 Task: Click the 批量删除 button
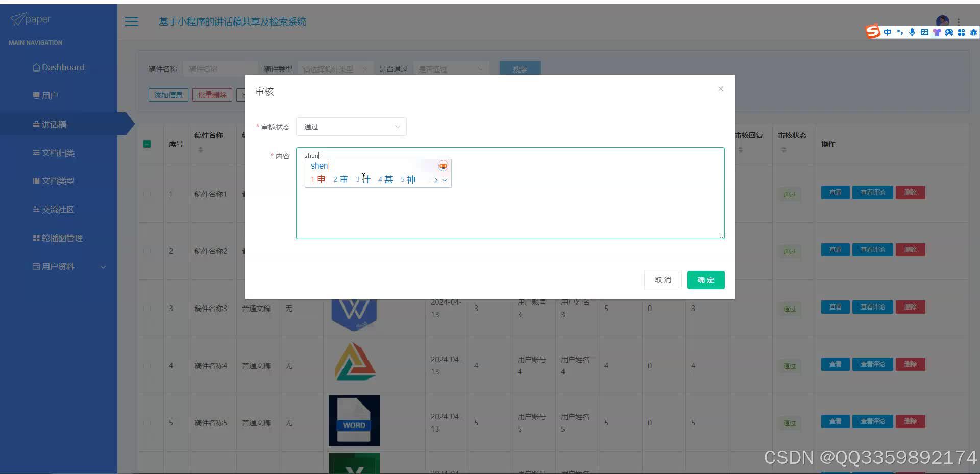coord(212,95)
